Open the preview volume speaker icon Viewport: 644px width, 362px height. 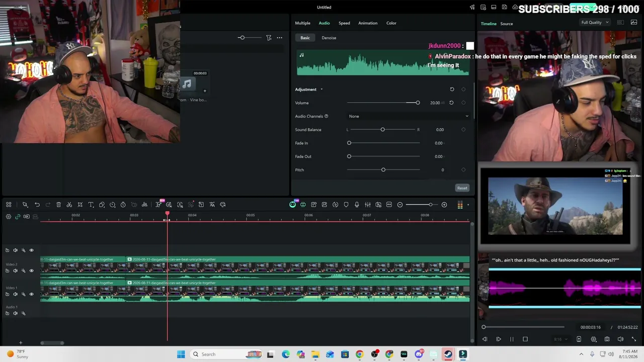tap(620, 339)
